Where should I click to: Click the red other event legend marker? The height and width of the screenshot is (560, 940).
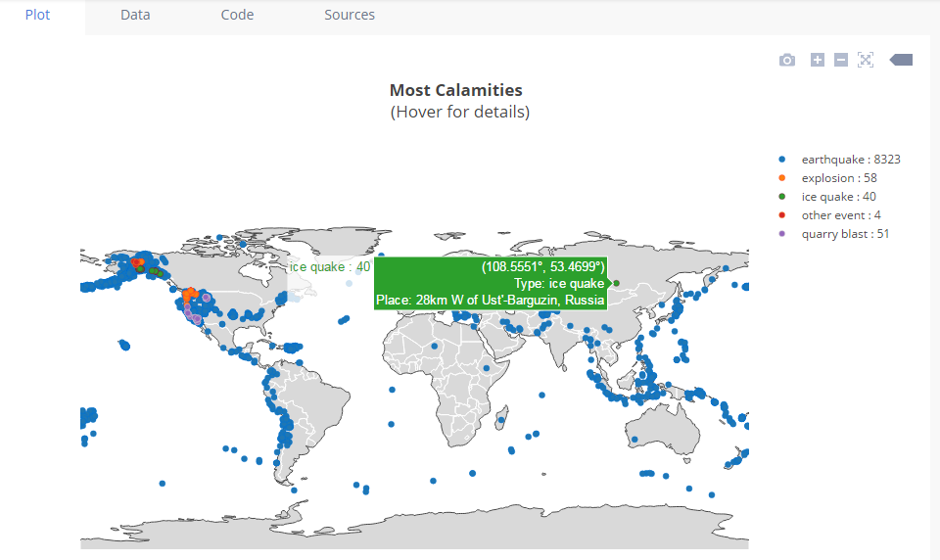[781, 215]
